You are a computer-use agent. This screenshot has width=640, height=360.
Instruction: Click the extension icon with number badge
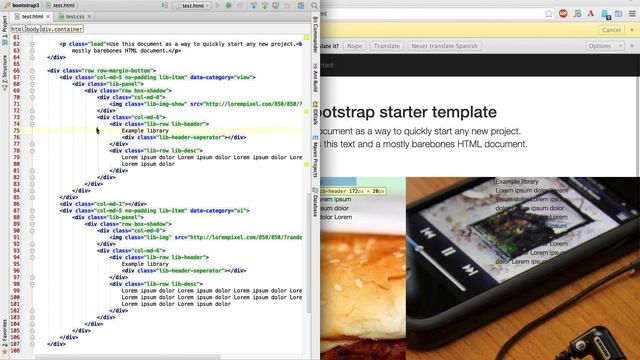605,14
